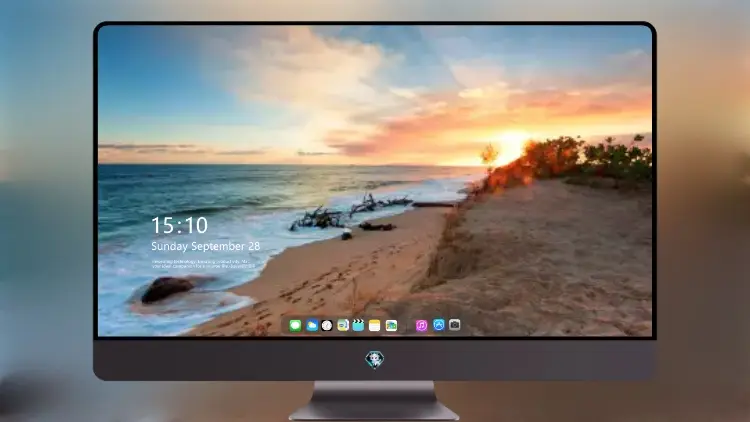Open the blue App Store icon
The width and height of the screenshot is (750, 422).
[x=439, y=325]
